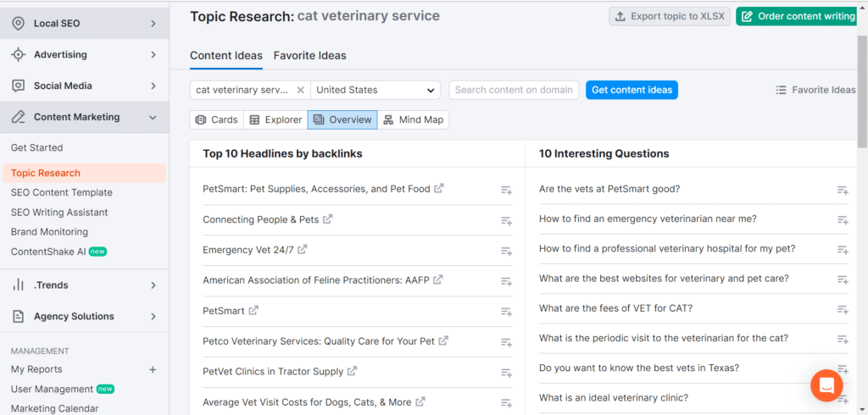Select the Overview view
Image resolution: width=868 pixels, height=415 pixels.
pyautogui.click(x=342, y=119)
